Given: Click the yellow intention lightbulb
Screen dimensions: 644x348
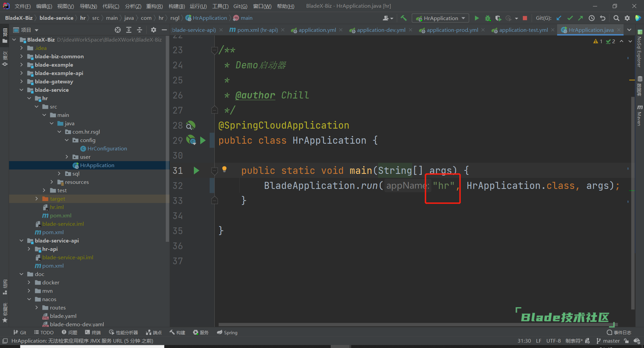Looking at the screenshot, I should [x=224, y=169].
